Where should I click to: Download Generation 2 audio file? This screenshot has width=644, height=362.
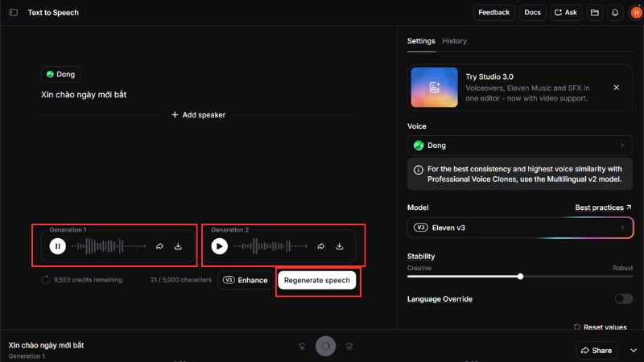(340, 246)
